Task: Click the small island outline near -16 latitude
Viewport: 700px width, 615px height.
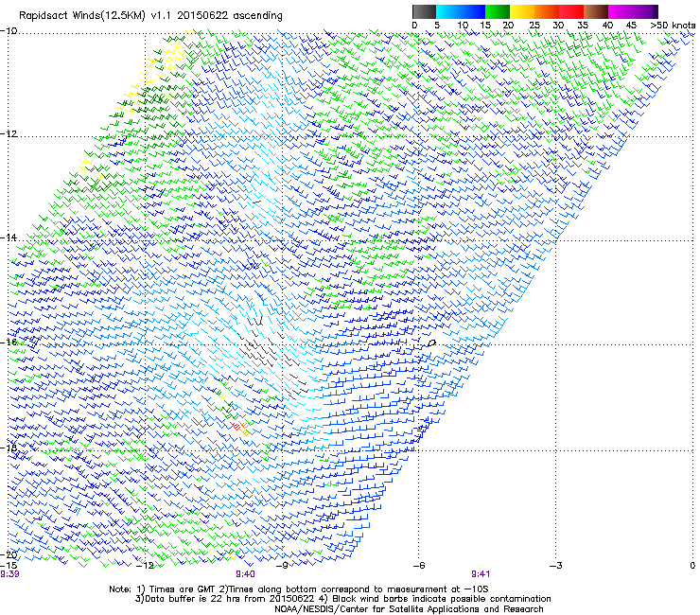Action: 431,343
